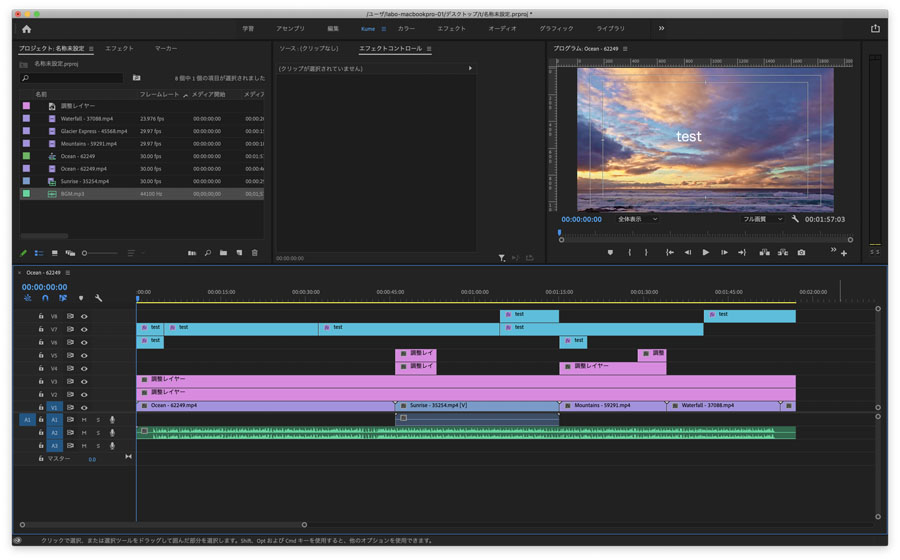This screenshot has height=560, width=900.
Task: Create new search bin from query icon
Action: point(137,77)
